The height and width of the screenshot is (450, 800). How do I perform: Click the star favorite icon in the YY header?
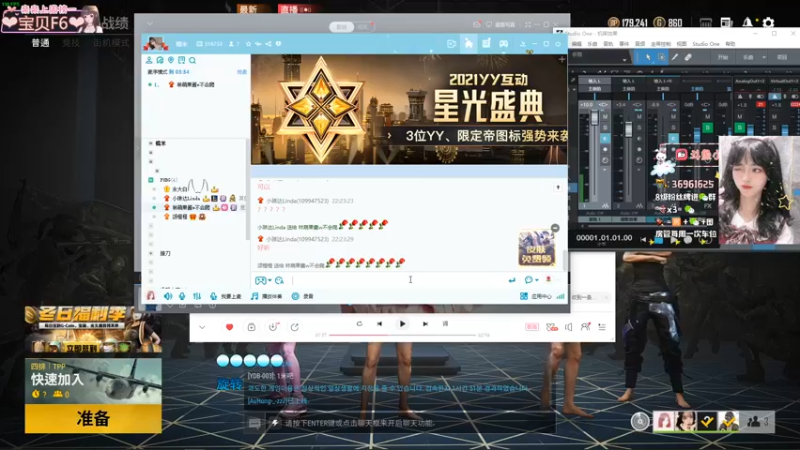point(248,44)
